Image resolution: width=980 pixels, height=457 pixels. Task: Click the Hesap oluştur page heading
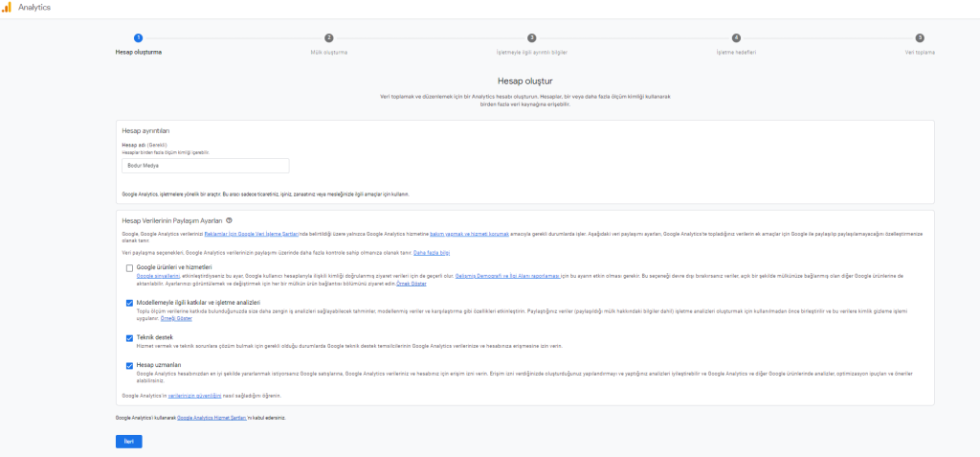(525, 81)
